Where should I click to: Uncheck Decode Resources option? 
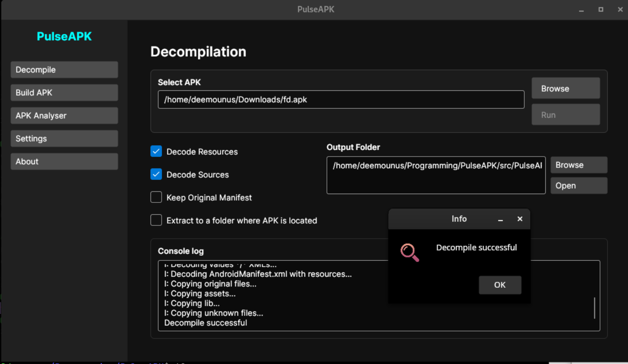point(156,151)
